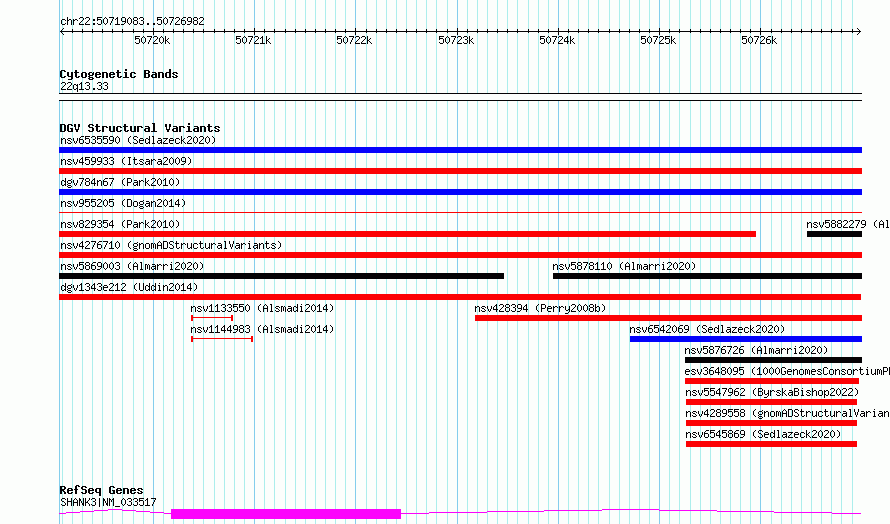Click the nsv5878110 (Almarri2020) label

click(x=624, y=266)
